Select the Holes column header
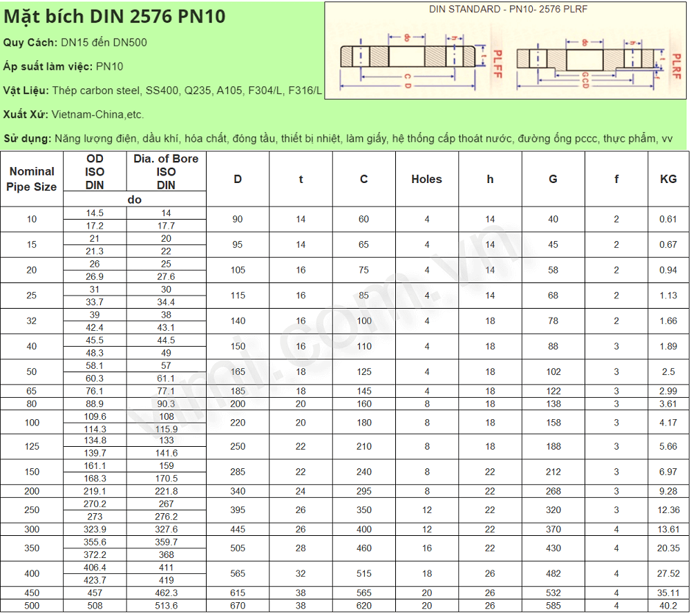This screenshot has height=616, width=691. (426, 179)
